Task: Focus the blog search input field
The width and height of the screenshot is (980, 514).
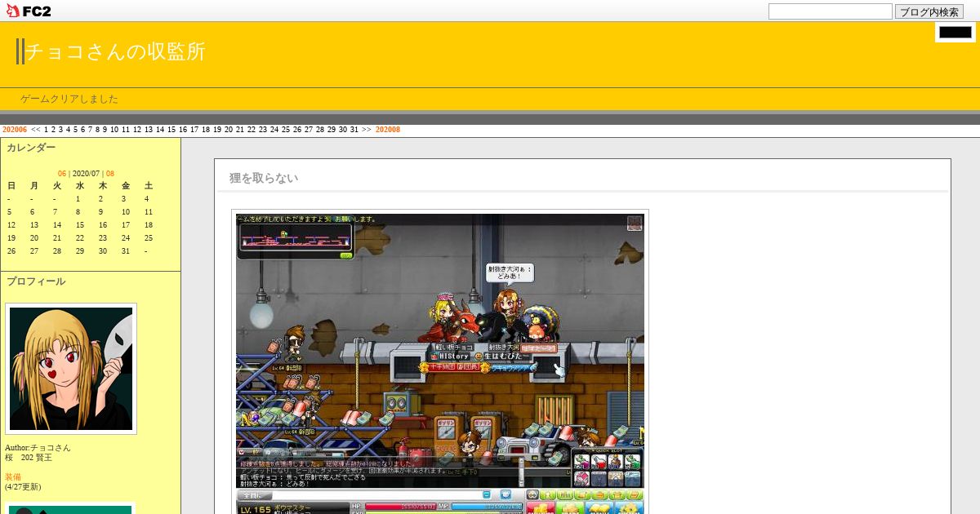Action: tap(831, 11)
